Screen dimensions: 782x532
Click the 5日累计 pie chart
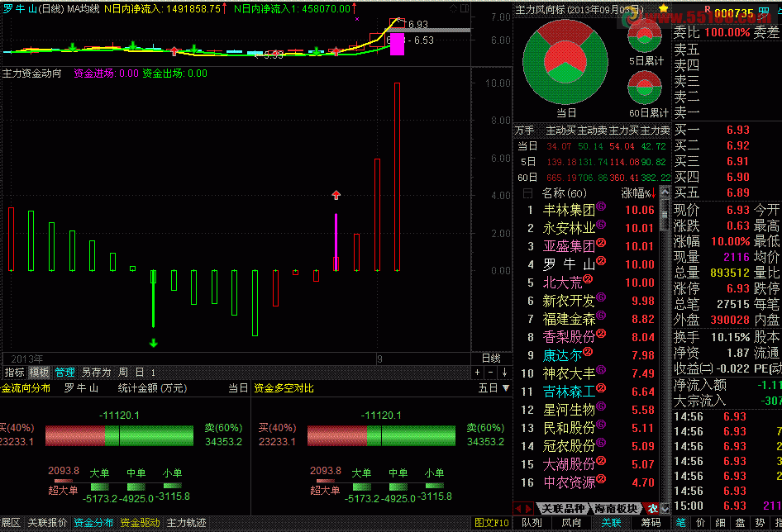click(x=644, y=36)
